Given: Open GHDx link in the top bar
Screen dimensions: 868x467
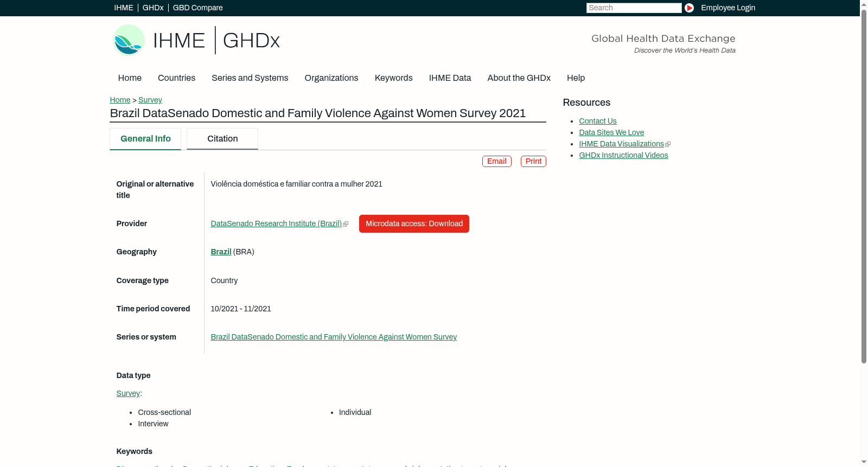Looking at the screenshot, I should click(153, 8).
